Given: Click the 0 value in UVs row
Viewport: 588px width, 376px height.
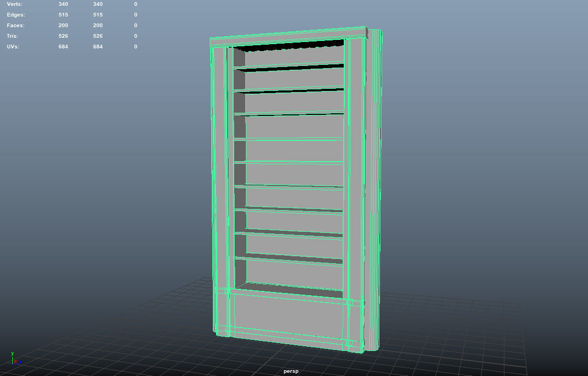Looking at the screenshot, I should [135, 46].
